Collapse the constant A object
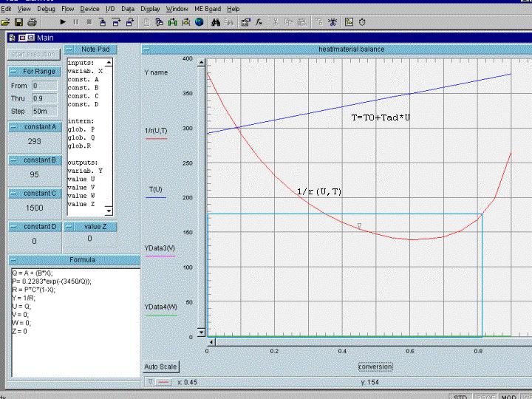Viewport: 532px width, 399px height. tap(14, 126)
